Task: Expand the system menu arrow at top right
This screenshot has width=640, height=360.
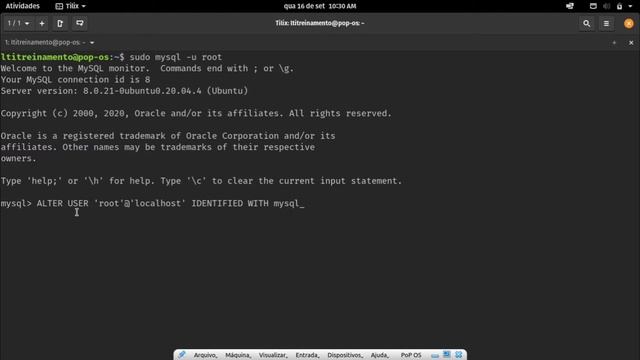Action: tap(630, 6)
